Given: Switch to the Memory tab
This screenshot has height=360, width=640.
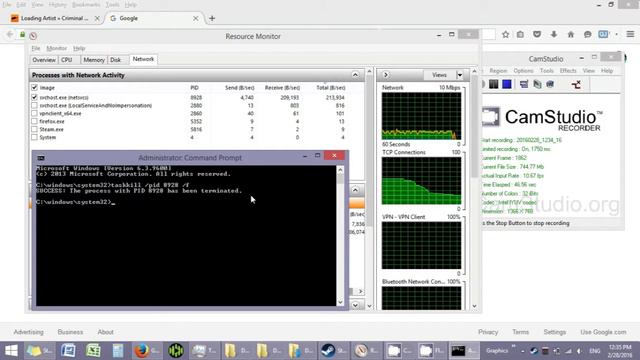Looking at the screenshot, I should pyautogui.click(x=94, y=60).
